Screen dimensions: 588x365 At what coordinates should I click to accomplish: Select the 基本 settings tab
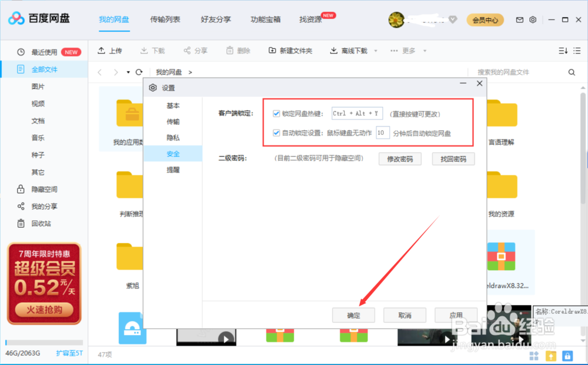click(172, 105)
